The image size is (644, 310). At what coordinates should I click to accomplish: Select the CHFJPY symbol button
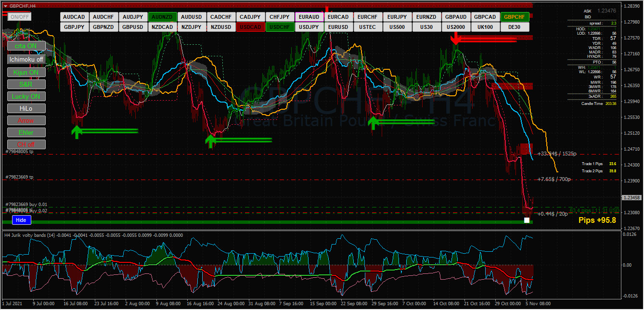point(280,17)
